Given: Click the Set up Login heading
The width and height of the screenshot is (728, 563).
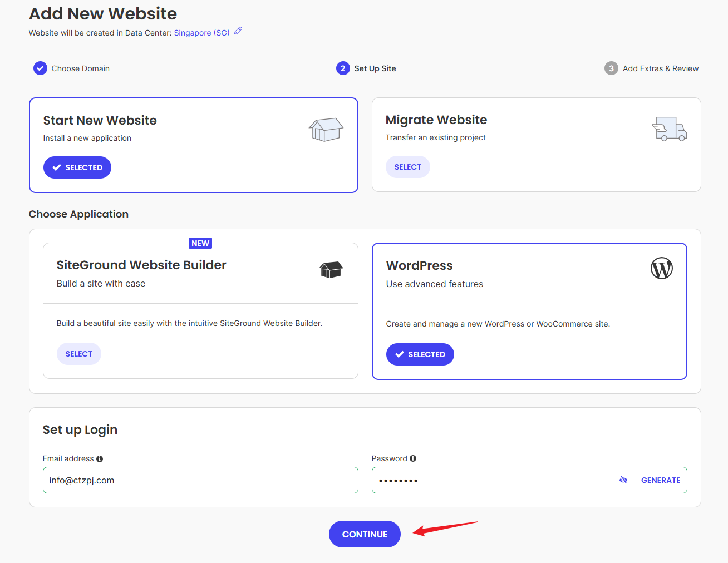Looking at the screenshot, I should point(80,430).
